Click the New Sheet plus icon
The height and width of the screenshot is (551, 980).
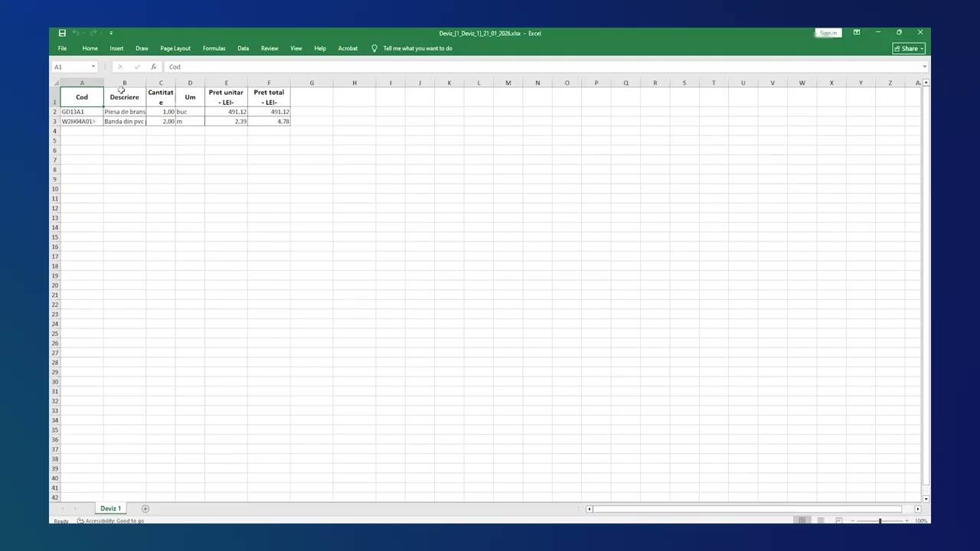pos(145,508)
